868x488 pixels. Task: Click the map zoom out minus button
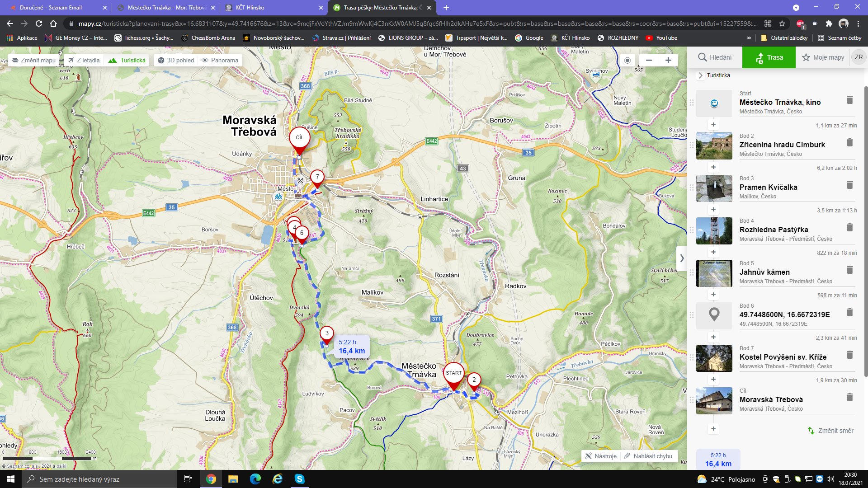[649, 60]
